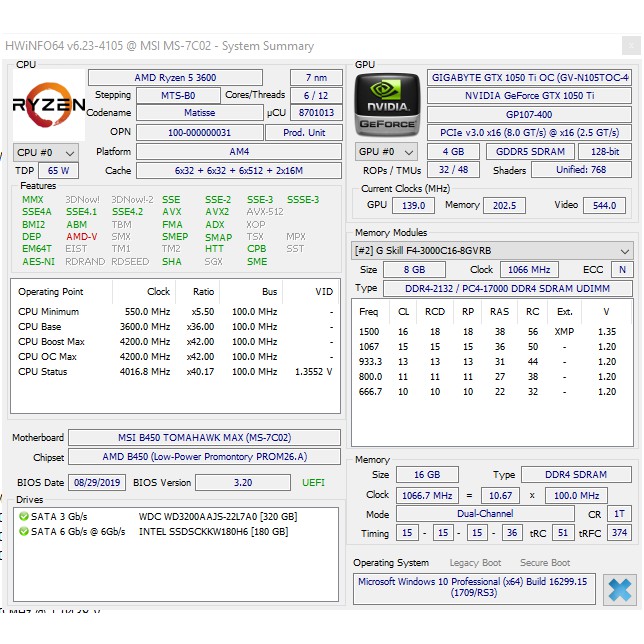Click the Secure Boot label

(x=545, y=563)
